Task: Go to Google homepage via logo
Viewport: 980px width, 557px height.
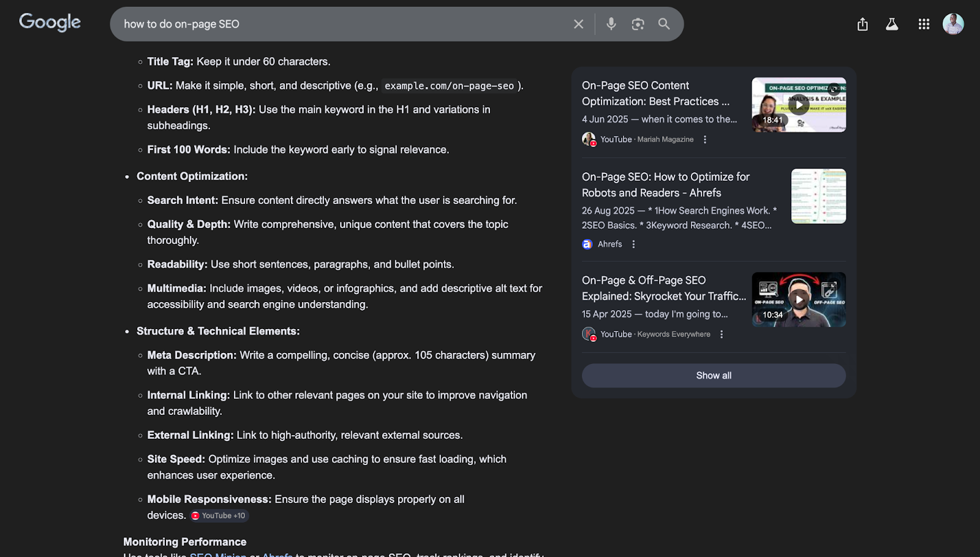Action: click(50, 23)
